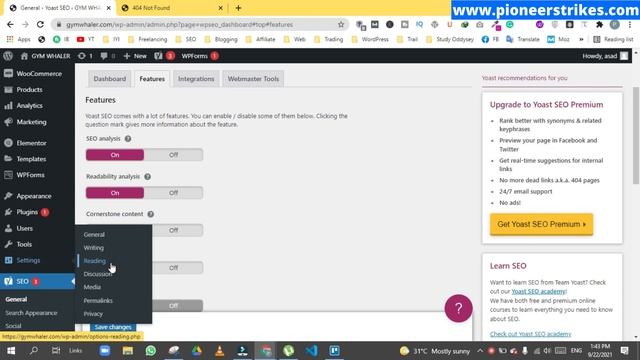Viewport: 640px width, 360px height.
Task: Open the round help question button
Action: pyautogui.click(x=458, y=308)
